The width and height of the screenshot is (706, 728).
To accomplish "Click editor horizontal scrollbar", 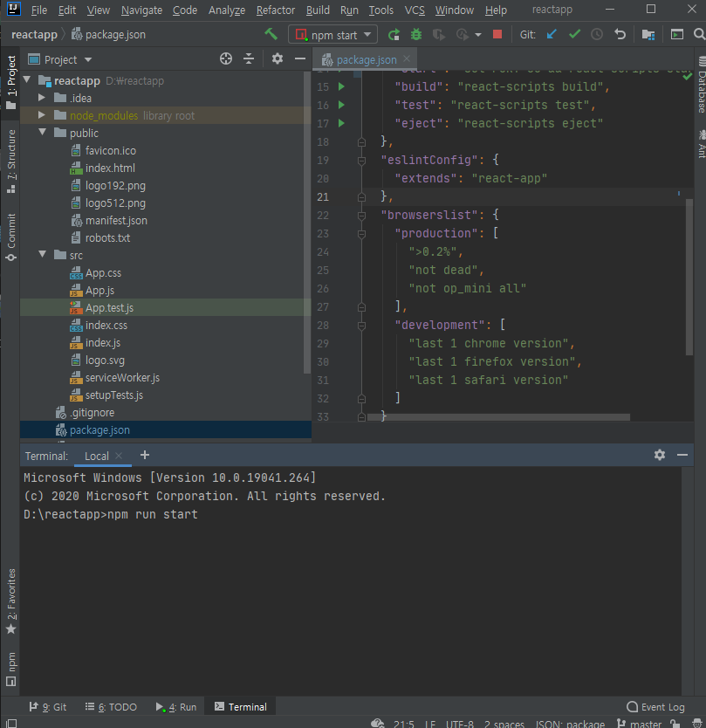I will tap(498, 417).
